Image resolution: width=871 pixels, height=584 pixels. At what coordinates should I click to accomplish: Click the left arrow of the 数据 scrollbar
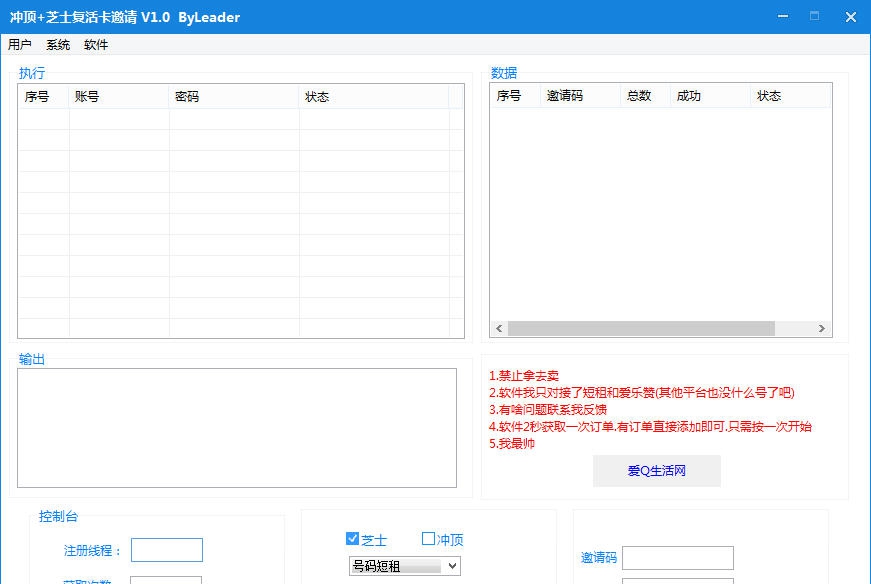498,328
